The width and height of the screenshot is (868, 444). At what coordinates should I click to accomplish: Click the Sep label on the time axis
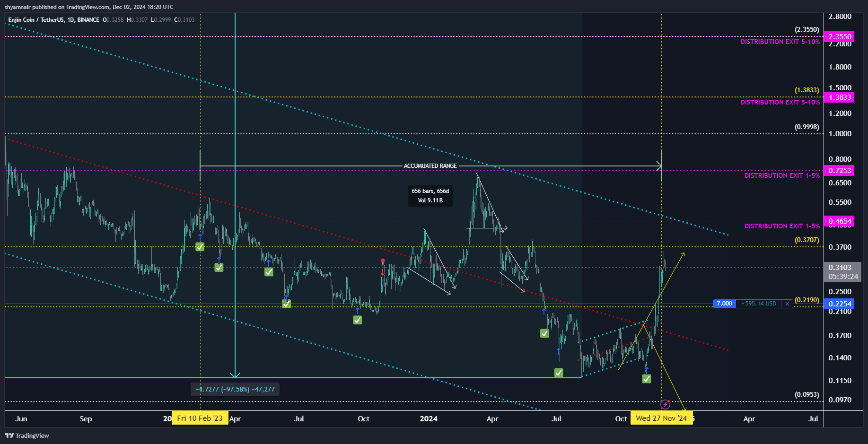pos(86,419)
